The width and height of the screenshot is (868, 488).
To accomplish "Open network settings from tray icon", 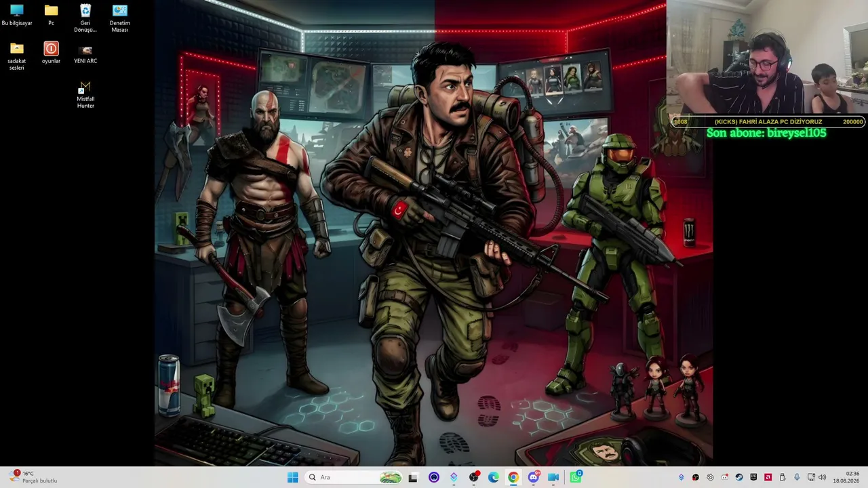I will [811, 477].
